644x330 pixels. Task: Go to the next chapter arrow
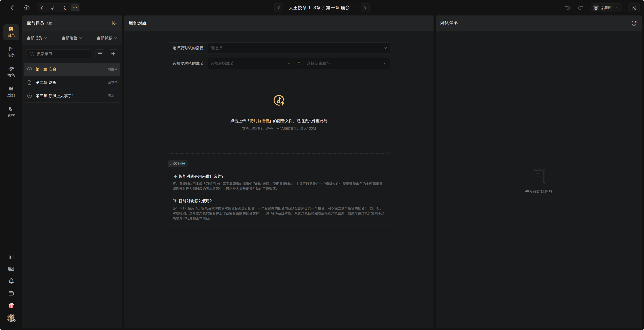(x=365, y=8)
